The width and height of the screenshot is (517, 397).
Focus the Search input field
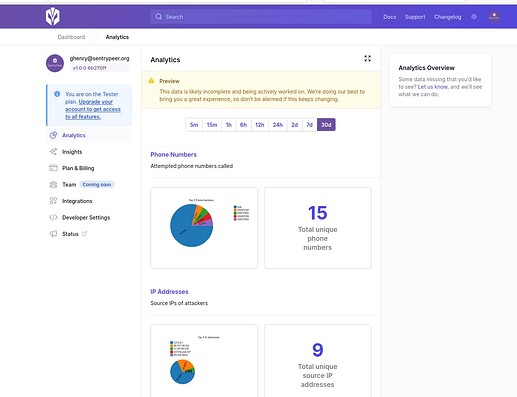(261, 17)
